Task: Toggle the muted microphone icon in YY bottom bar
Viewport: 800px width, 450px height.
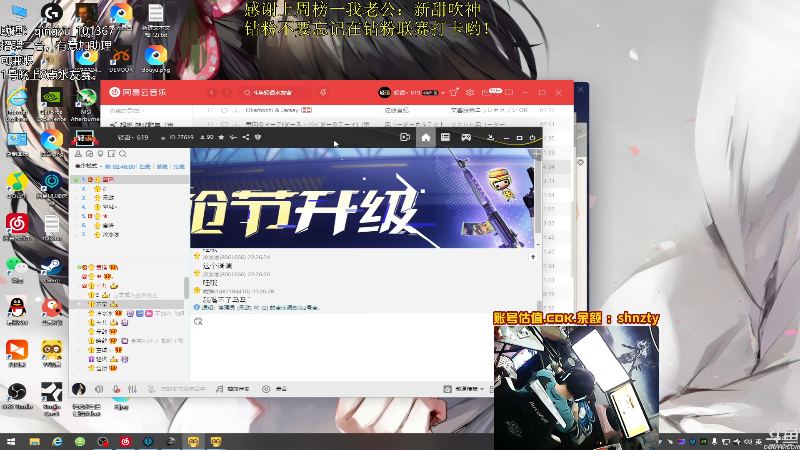Action: tap(151, 389)
